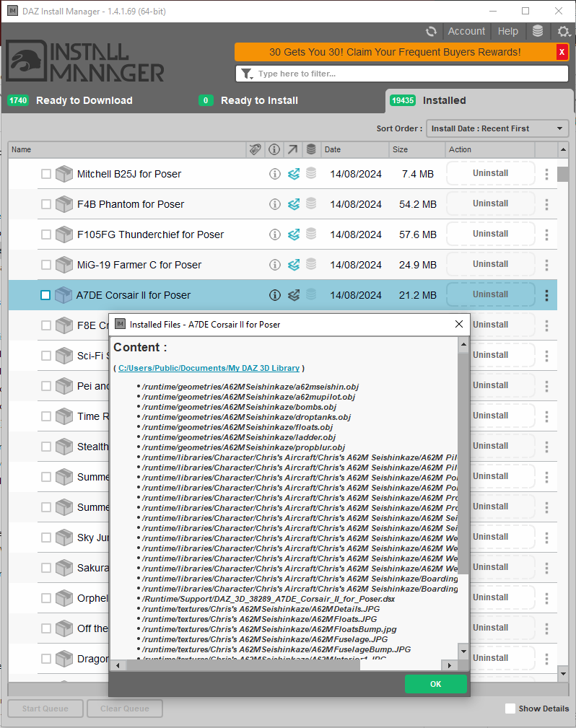The image size is (576, 728).
Task: Select the Installed tab
Action: [x=479, y=100]
